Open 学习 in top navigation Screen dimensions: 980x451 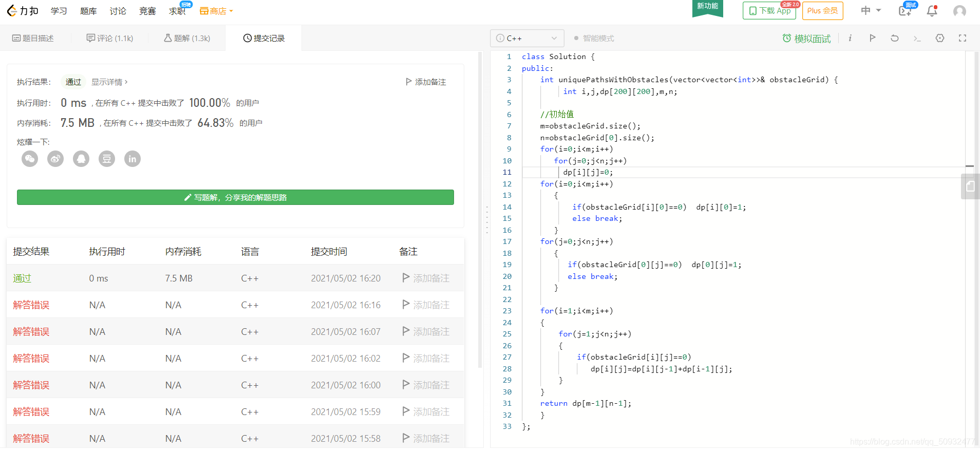pos(59,11)
